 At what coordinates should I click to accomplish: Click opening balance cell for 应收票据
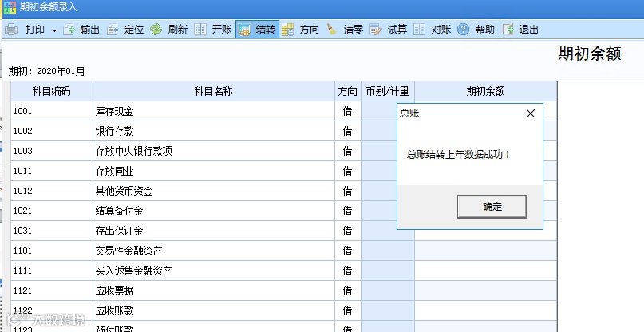tap(485, 290)
